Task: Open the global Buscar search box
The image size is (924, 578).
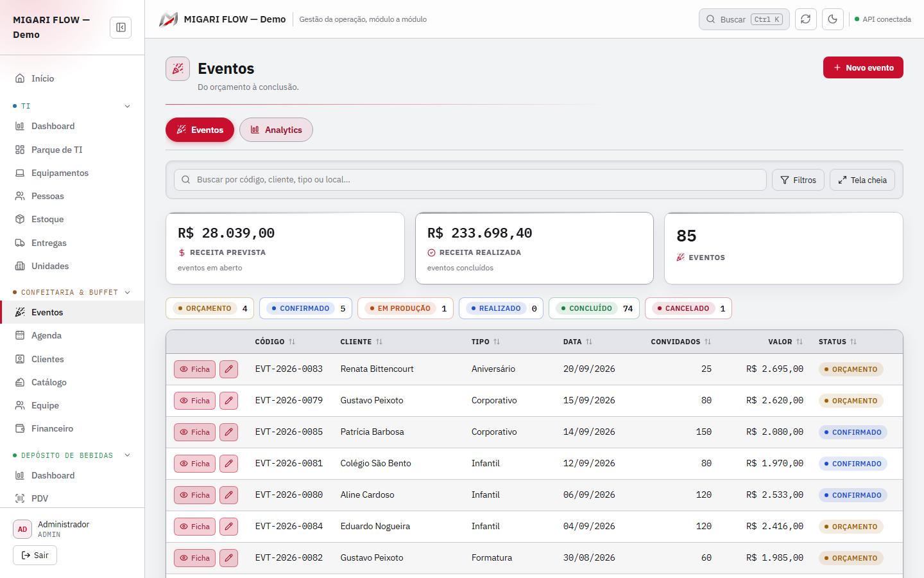Action: coord(744,19)
